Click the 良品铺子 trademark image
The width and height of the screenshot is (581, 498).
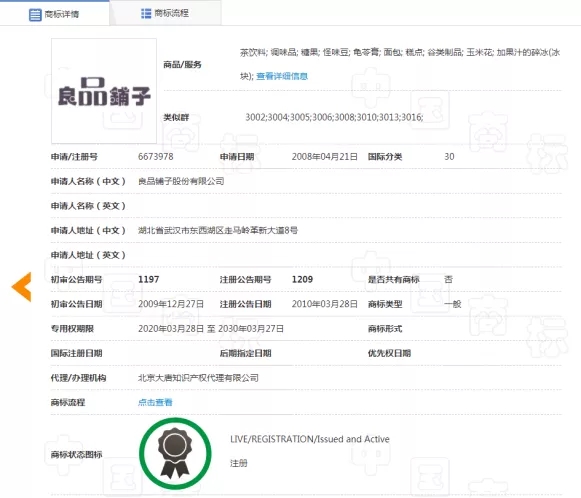click(104, 91)
